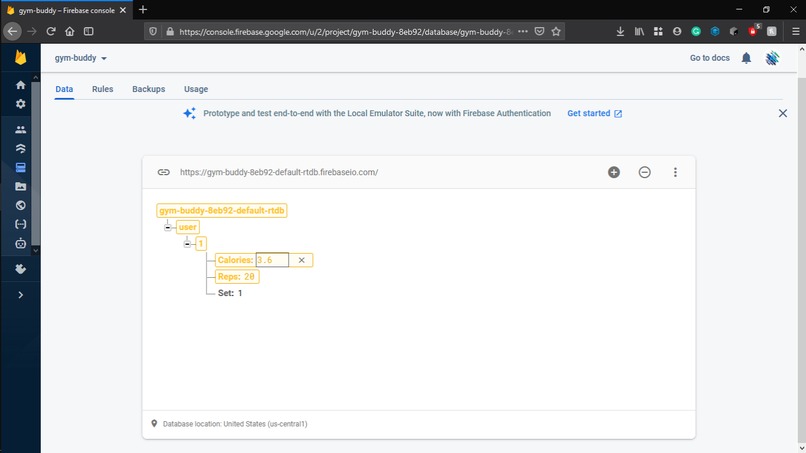Click the notifications bell icon
The width and height of the screenshot is (806, 453).
coord(746,58)
